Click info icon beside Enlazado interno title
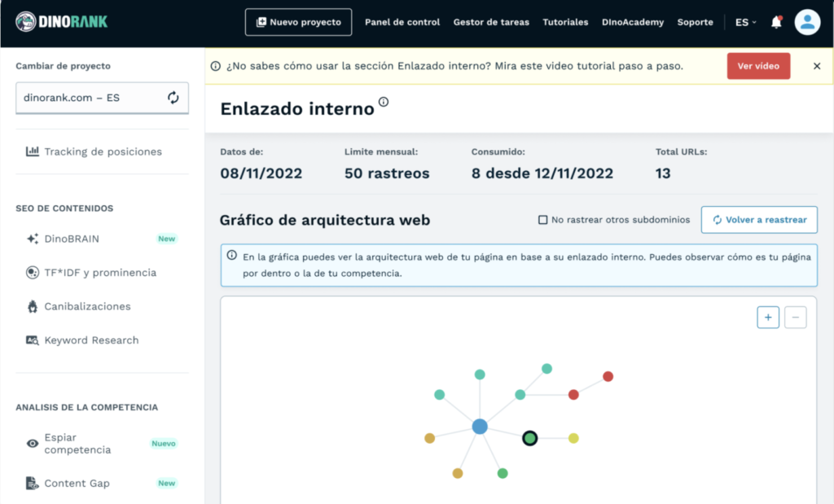The image size is (834, 504). coord(384,103)
